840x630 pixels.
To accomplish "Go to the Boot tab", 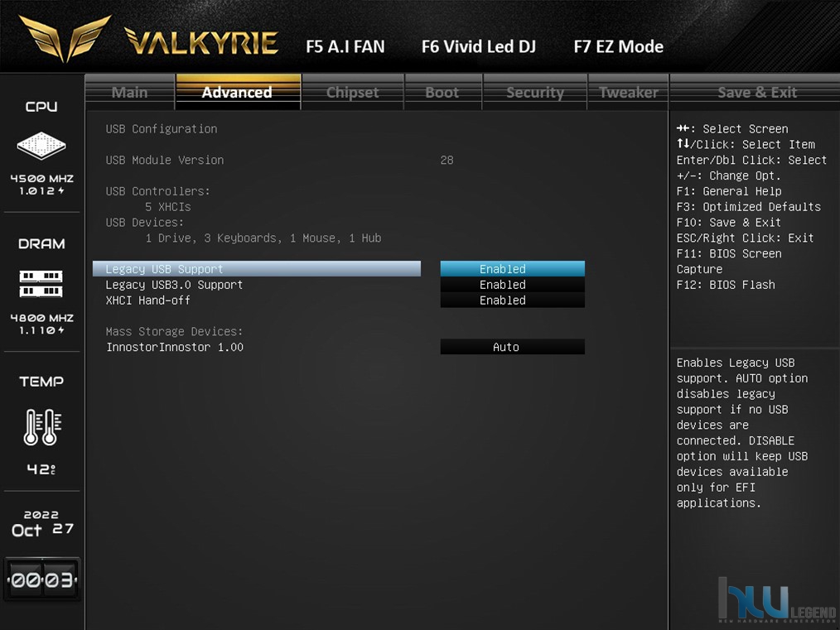I will click(x=442, y=92).
